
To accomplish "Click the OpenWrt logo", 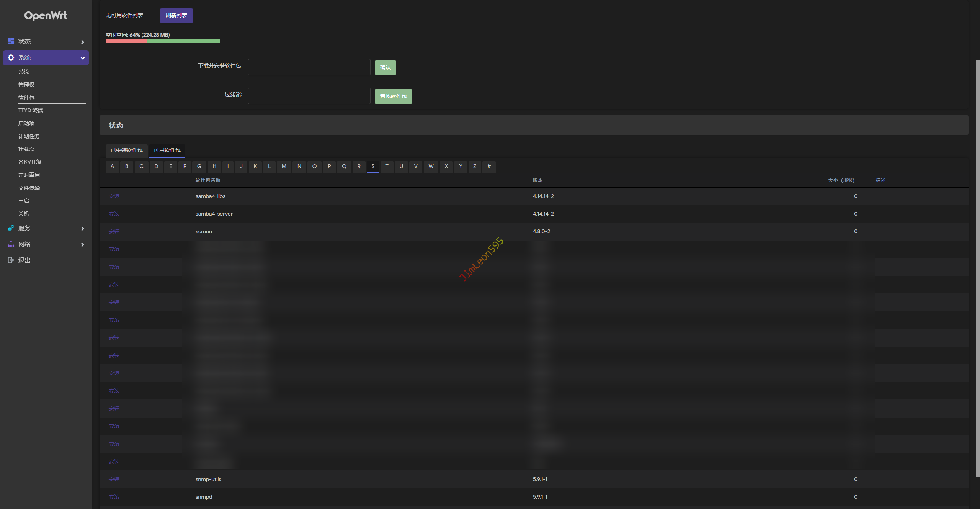I will pos(46,16).
